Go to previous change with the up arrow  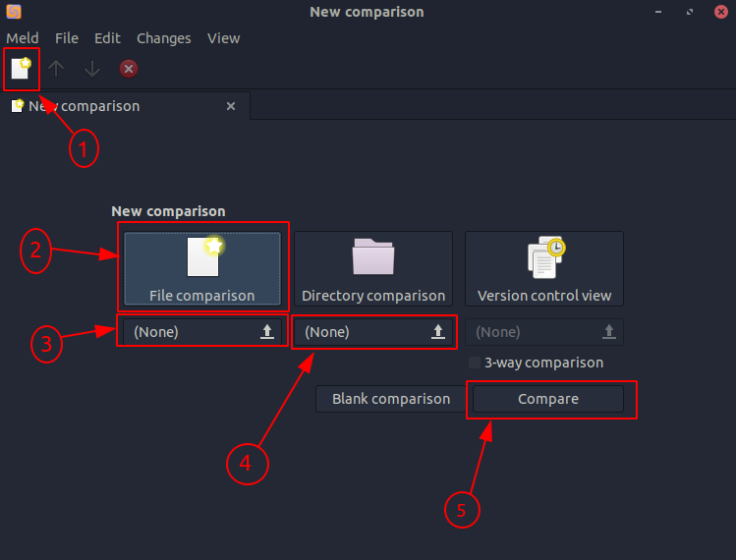point(56,69)
